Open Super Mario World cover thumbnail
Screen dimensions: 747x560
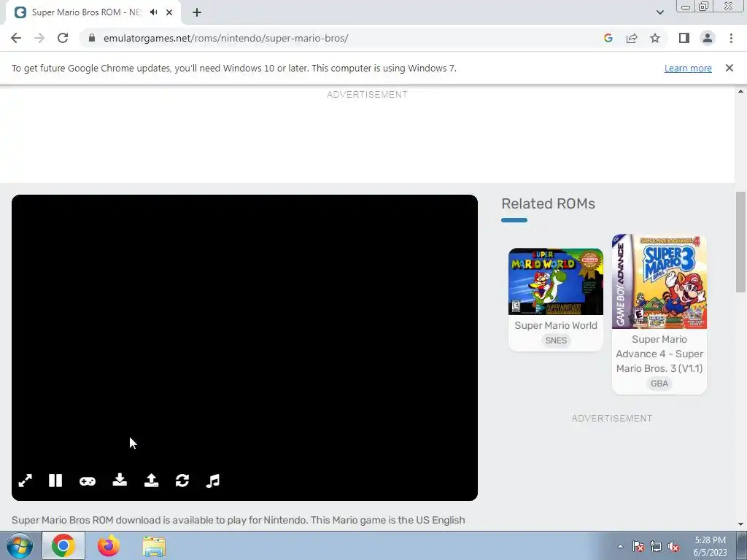tap(555, 281)
